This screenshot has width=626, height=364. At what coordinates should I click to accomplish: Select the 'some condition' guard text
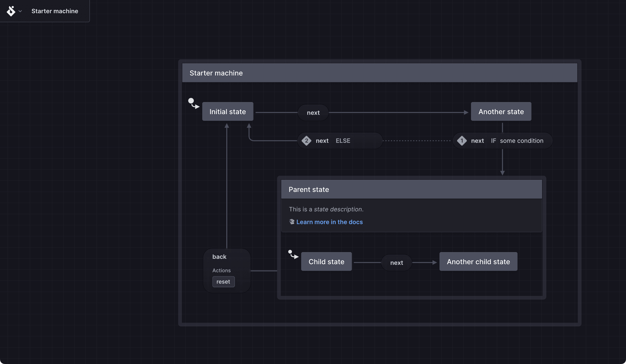[522, 141]
